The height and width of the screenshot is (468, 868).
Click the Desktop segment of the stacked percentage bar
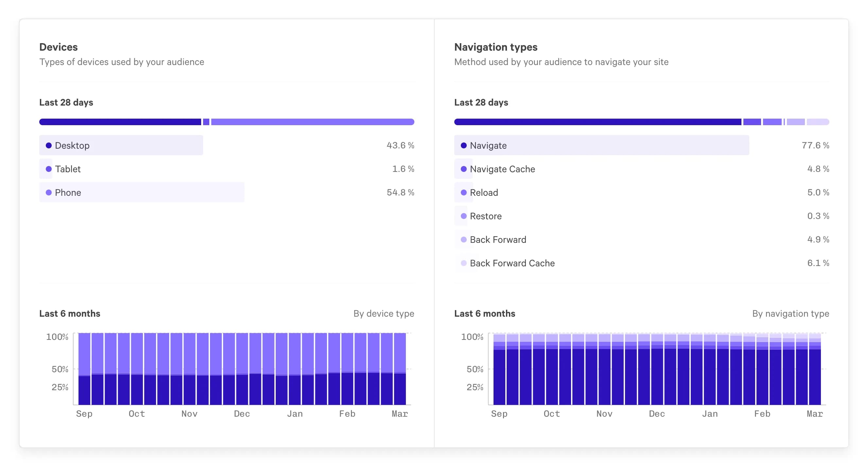tap(120, 122)
